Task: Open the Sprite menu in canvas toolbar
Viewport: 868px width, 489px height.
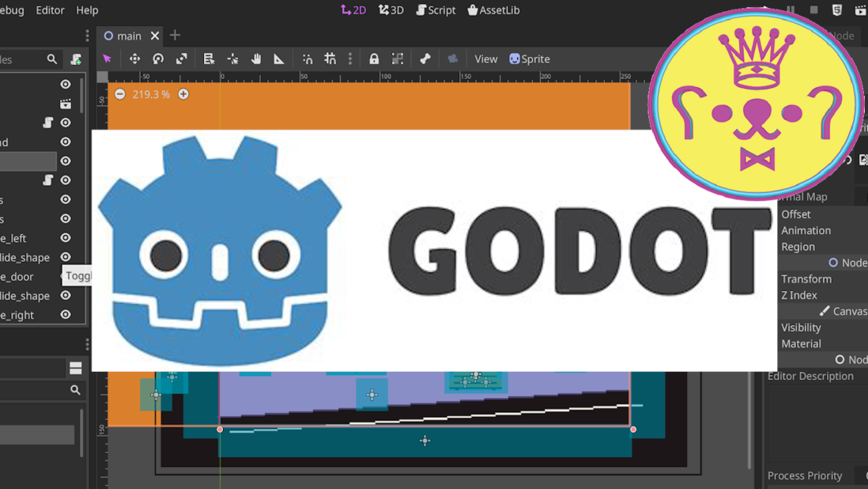Action: (x=529, y=59)
